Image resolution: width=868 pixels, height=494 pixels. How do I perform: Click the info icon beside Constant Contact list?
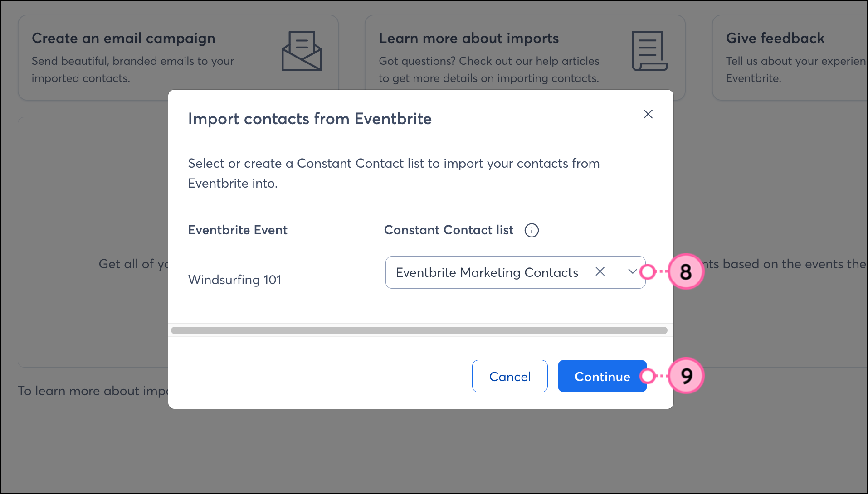(532, 230)
